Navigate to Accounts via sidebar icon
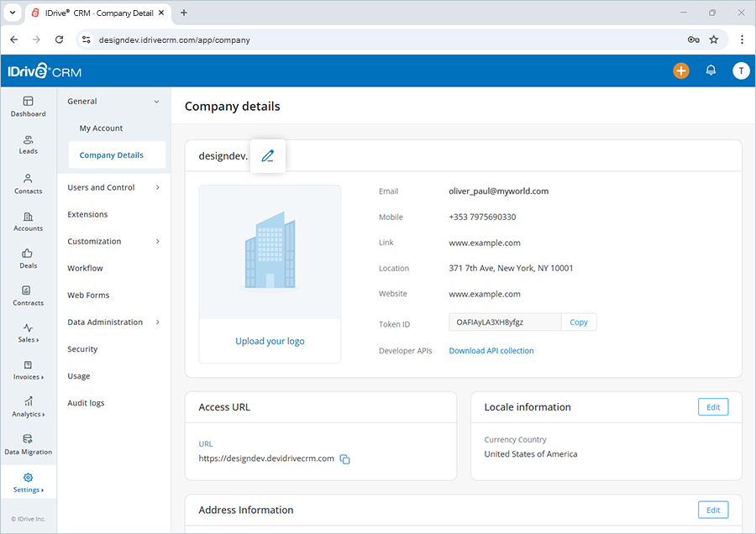Image resolution: width=756 pixels, height=534 pixels. 28,222
